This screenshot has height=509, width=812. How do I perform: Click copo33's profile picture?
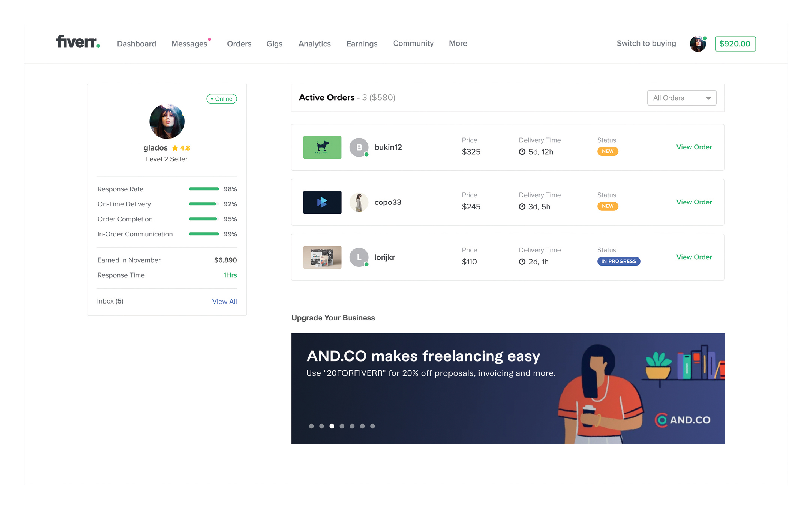[359, 202]
